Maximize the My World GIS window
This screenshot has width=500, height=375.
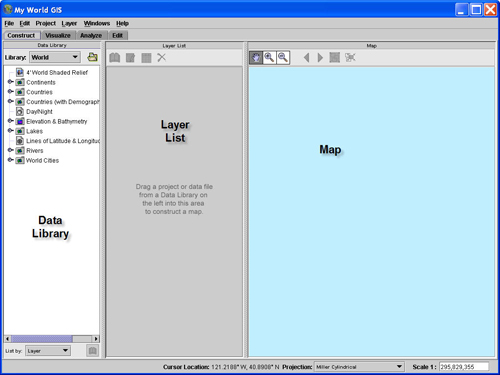476,10
